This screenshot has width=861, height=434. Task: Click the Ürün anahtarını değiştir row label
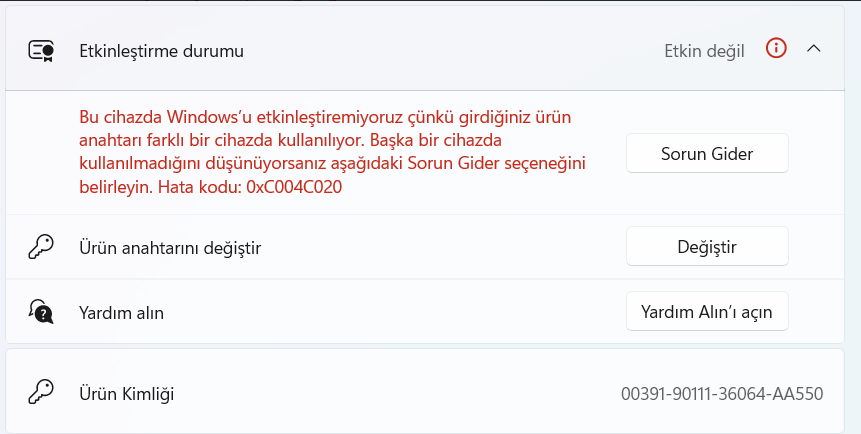(170, 248)
